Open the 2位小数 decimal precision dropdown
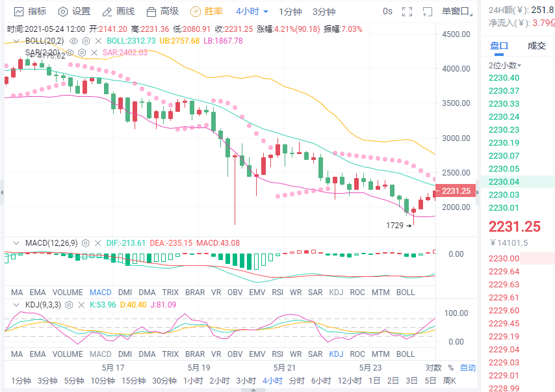Viewport: 555px width, 392px height. coord(502,66)
